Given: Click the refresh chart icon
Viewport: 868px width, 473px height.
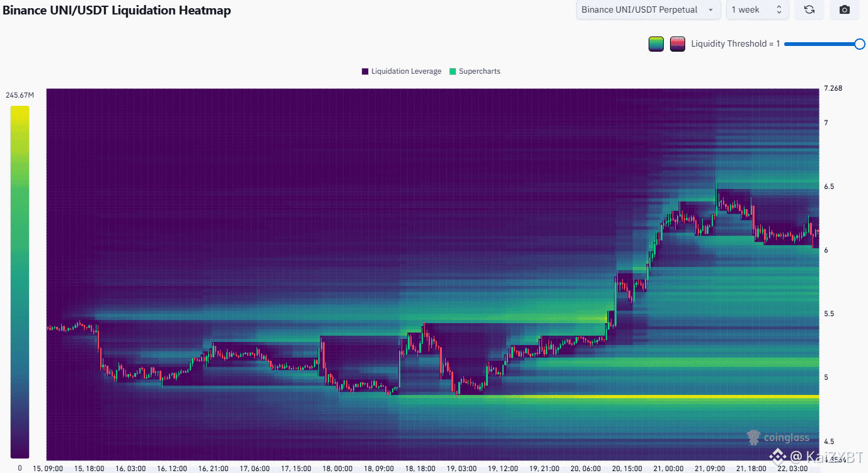Looking at the screenshot, I should coord(809,9).
